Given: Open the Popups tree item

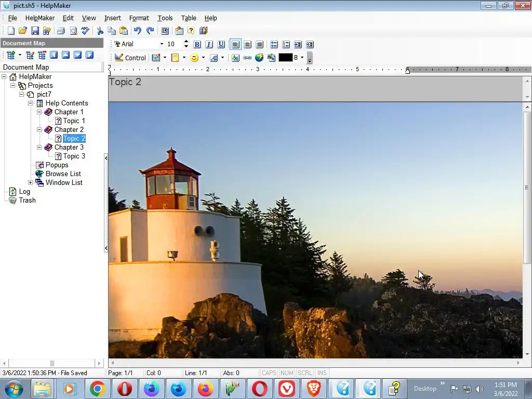Looking at the screenshot, I should pyautogui.click(x=57, y=165).
